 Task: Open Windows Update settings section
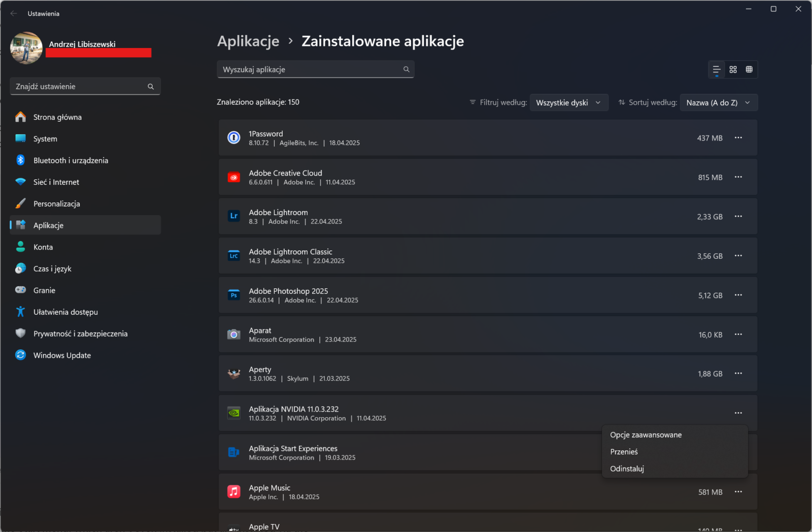click(x=62, y=355)
